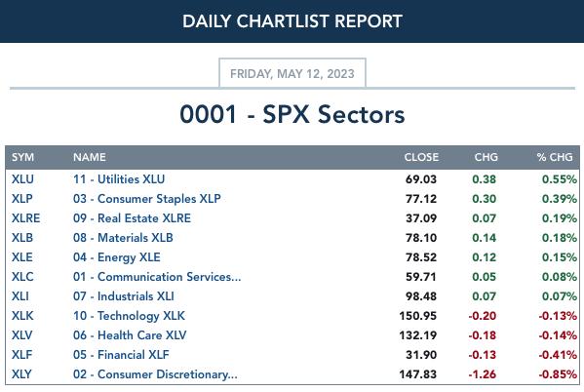Open the 11 - Utilities XLU chart
This screenshot has height=392, width=584.
point(119,179)
